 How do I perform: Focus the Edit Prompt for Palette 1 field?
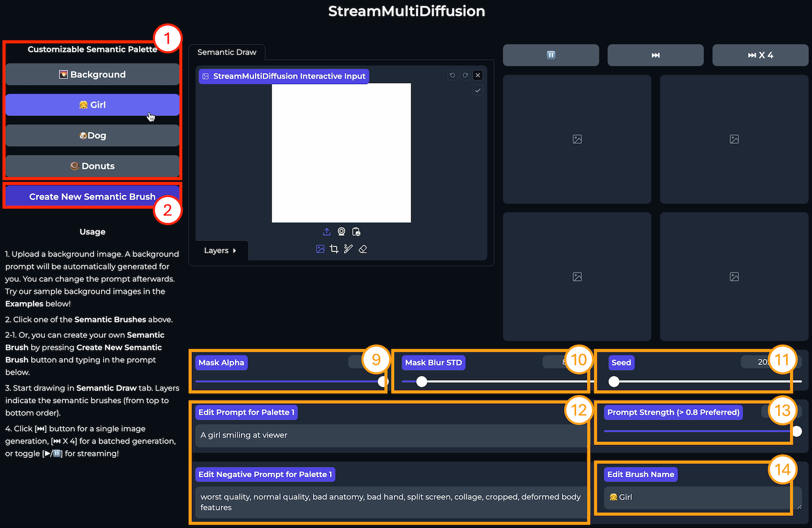point(391,435)
